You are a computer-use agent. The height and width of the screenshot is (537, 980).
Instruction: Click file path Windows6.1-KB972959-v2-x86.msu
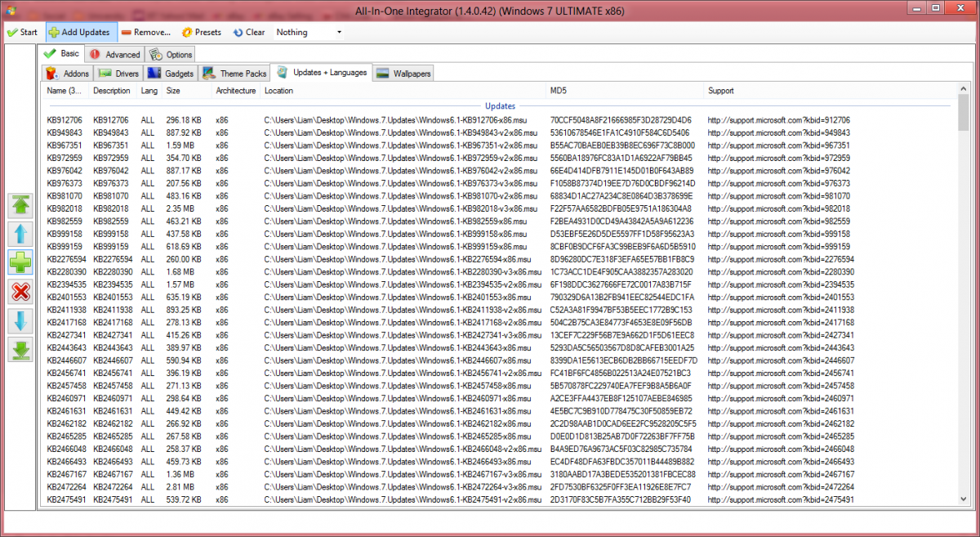(401, 159)
